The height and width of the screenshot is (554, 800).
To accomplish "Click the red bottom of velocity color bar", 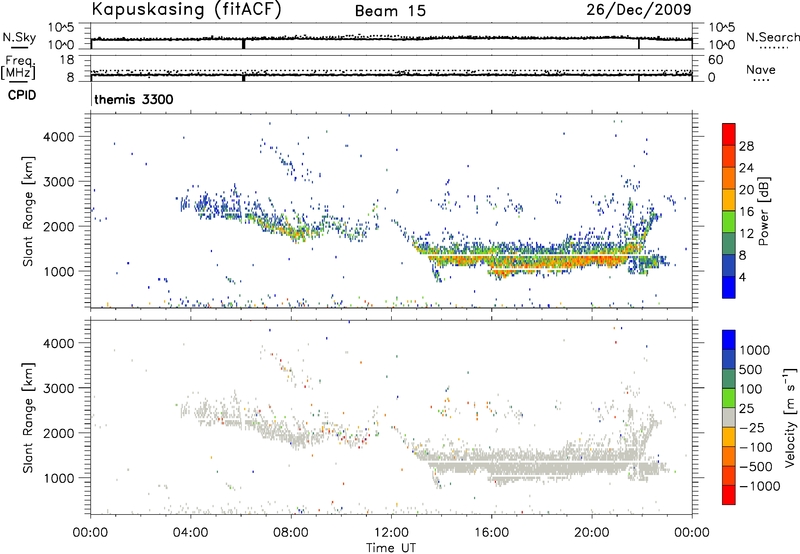I will 729,495.
